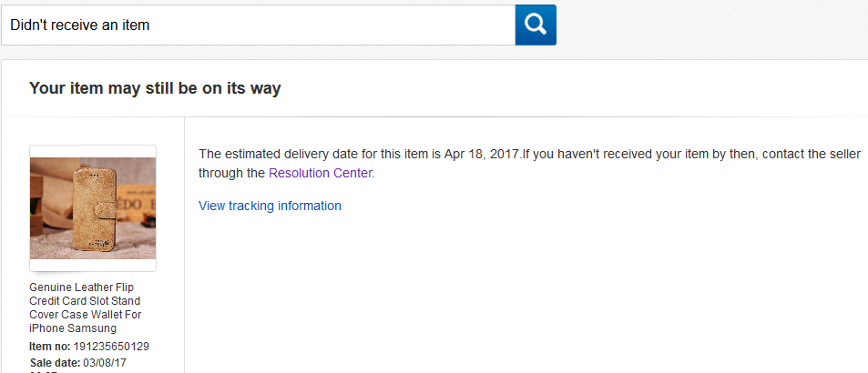Click the partially visible text below sale date
This screenshot has height=373, width=868.
pyautogui.click(x=46, y=370)
